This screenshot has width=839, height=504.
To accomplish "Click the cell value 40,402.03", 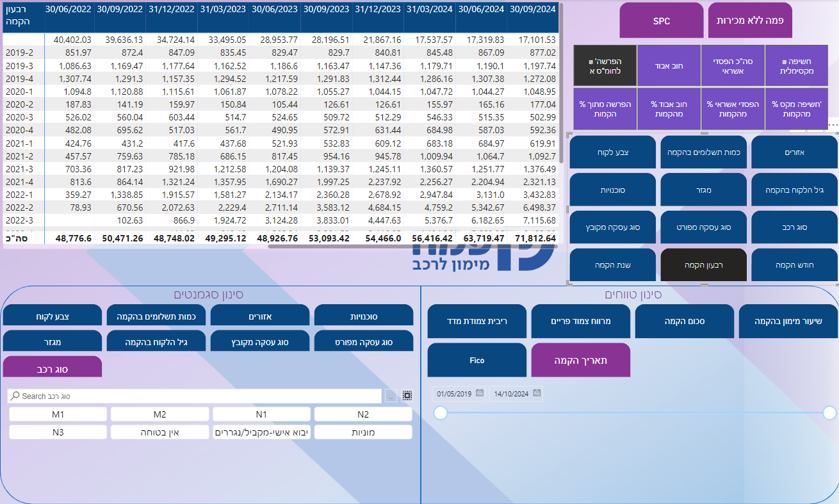I will pyautogui.click(x=72, y=40).
